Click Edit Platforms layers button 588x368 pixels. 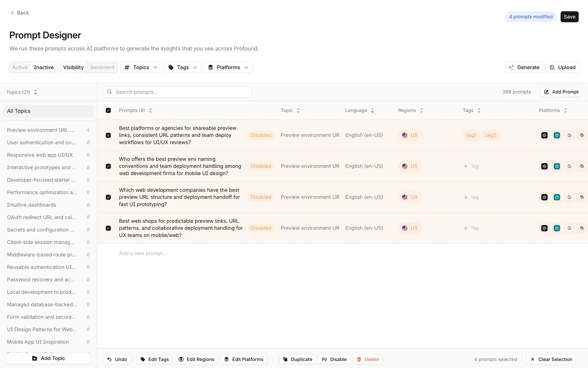pyautogui.click(x=244, y=359)
